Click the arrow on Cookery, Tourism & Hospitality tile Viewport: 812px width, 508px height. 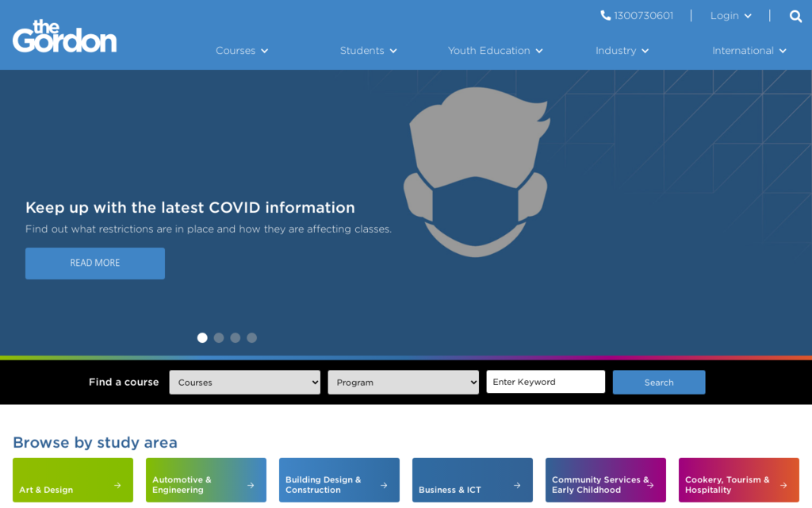pos(783,485)
